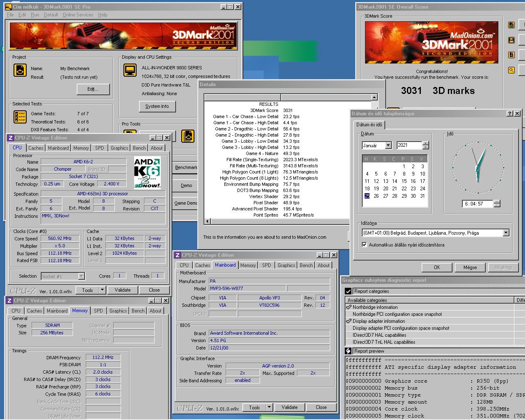The height and width of the screenshot is (420, 525).
Task: Open the Online Services menu
Action: point(78,15)
